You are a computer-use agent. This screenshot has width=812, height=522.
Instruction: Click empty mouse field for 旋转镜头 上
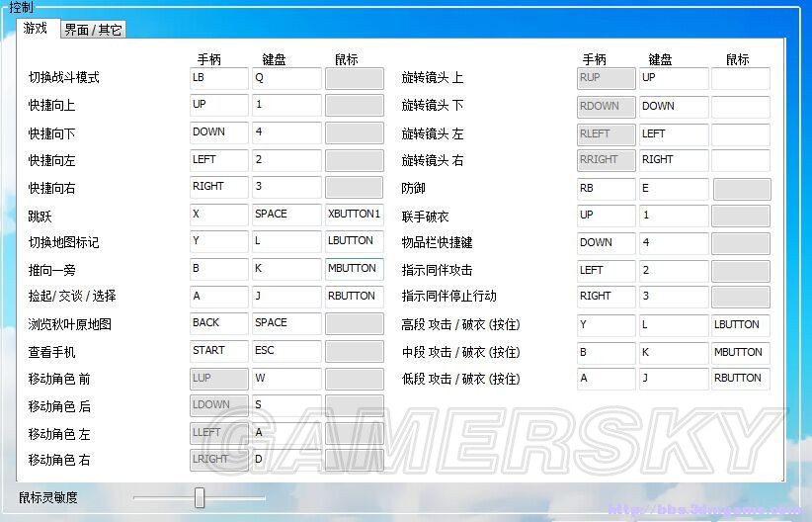741,78
